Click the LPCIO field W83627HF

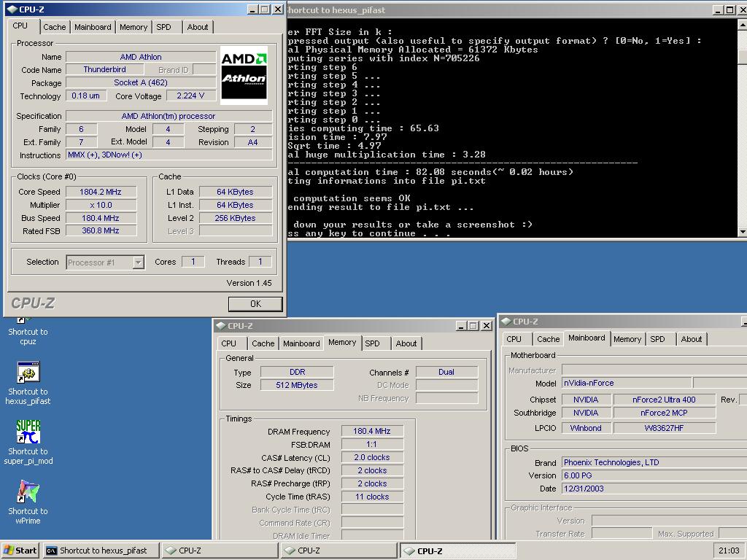coord(664,428)
